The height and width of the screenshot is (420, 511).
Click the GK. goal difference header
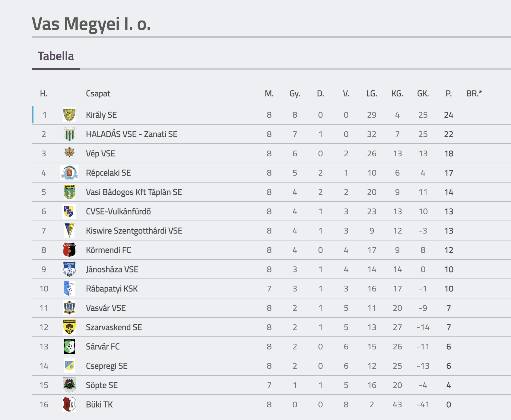click(423, 94)
